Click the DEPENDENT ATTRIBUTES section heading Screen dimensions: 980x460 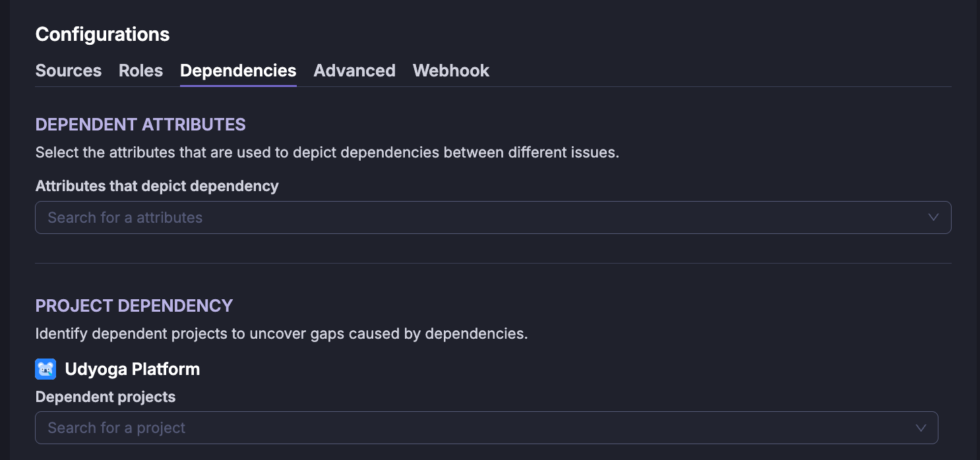140,125
